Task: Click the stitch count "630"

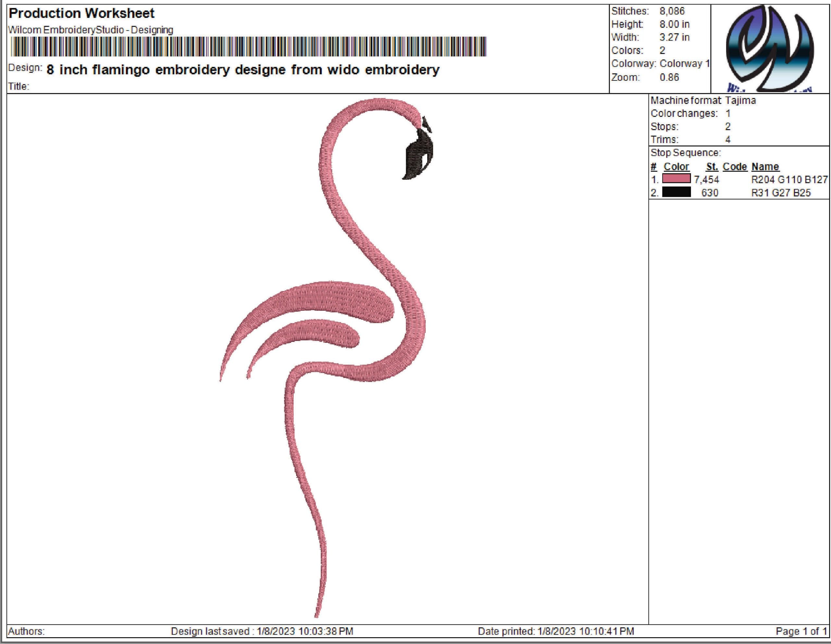Action: pos(710,193)
